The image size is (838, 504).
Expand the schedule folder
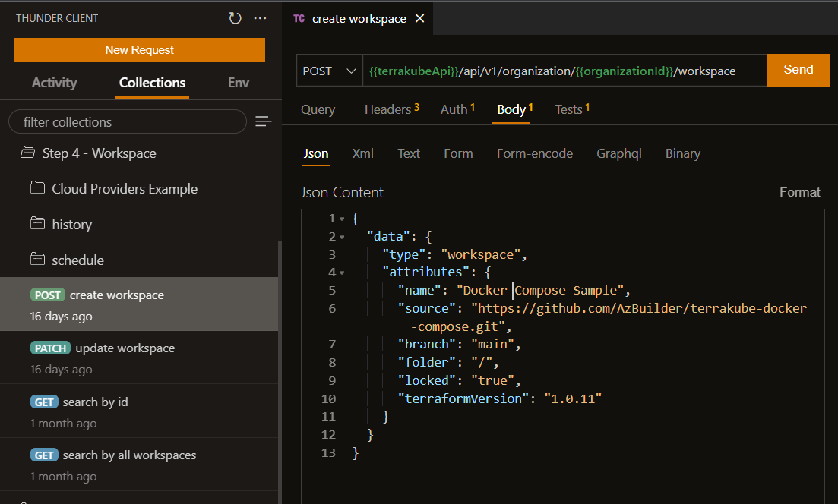click(77, 260)
